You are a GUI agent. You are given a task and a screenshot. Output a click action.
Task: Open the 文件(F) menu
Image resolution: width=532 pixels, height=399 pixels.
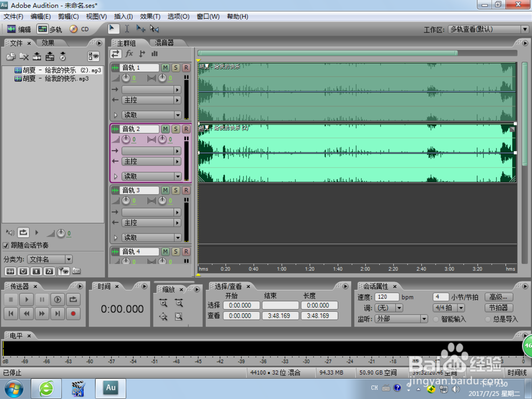tap(13, 16)
